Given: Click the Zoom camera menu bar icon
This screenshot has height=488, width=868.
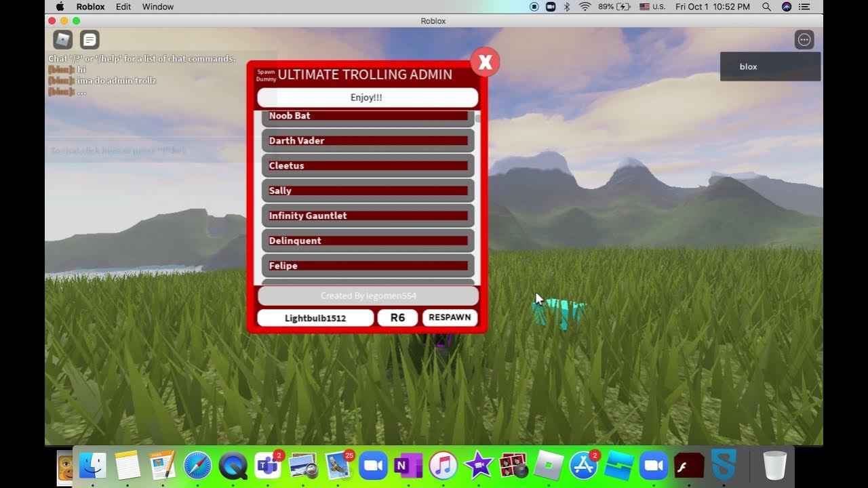Looking at the screenshot, I should point(551,7).
